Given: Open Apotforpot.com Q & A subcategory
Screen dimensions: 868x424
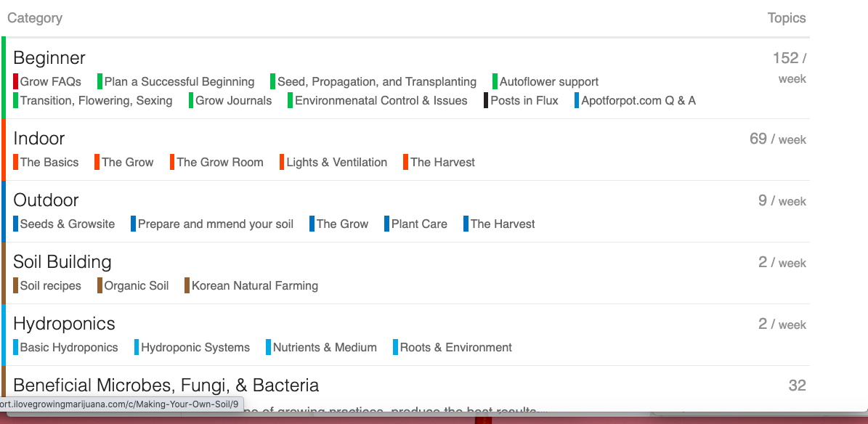Looking at the screenshot, I should tap(638, 101).
